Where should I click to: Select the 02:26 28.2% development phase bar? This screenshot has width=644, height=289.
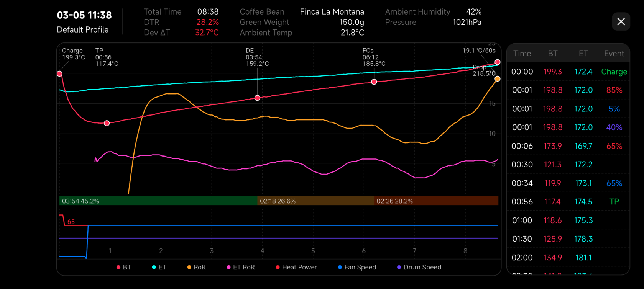[436, 201]
